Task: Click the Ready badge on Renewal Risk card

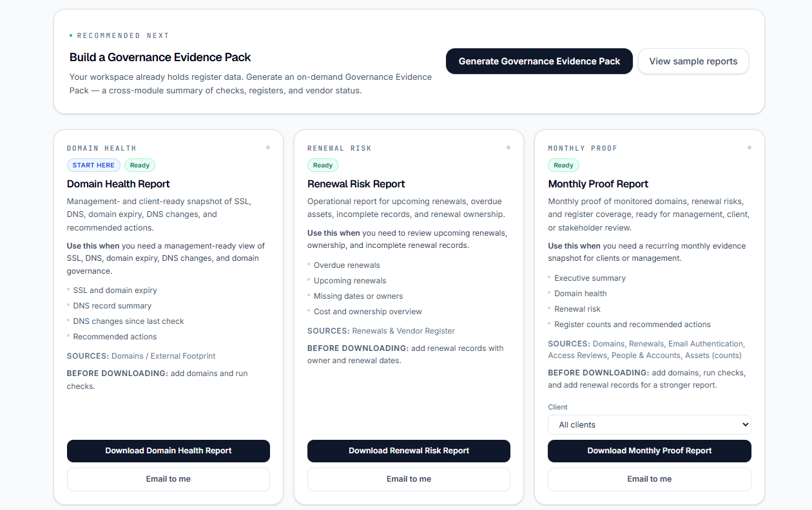Action: click(323, 165)
